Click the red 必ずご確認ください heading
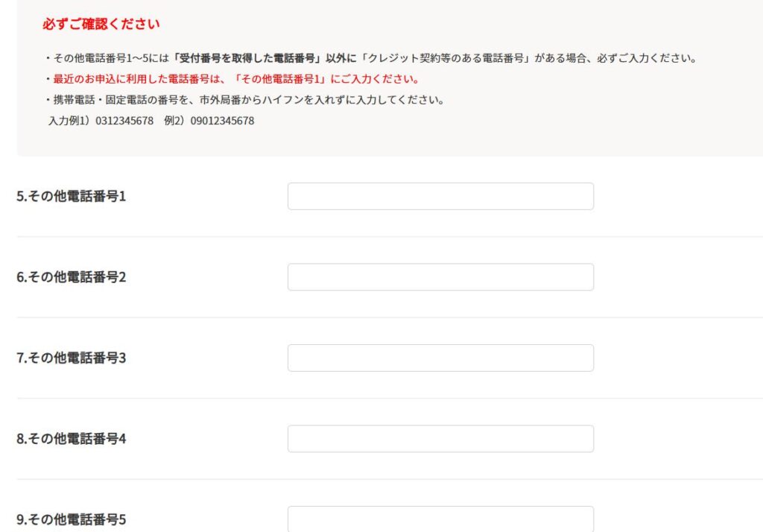Screen dimensions: 763x532 pos(101,24)
